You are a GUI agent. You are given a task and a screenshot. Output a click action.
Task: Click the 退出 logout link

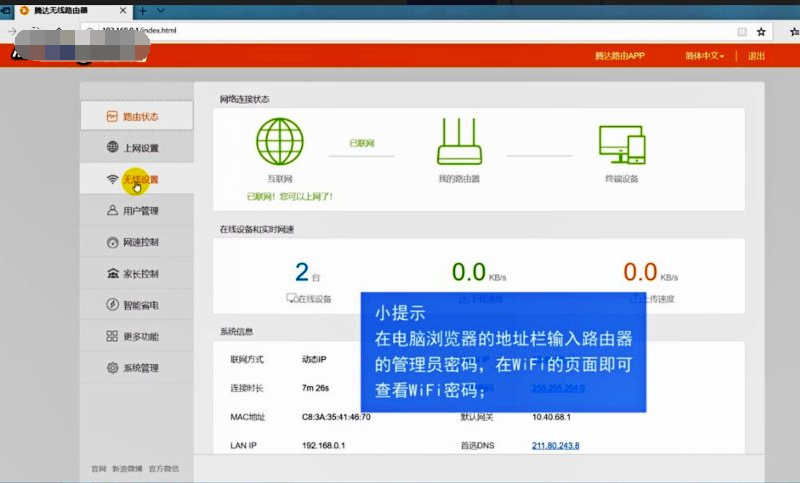[756, 56]
